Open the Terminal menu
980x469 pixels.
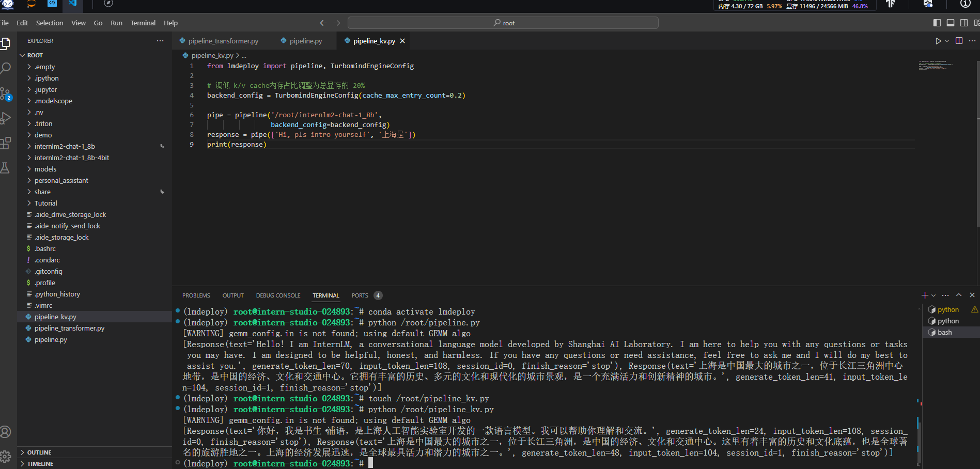click(143, 23)
